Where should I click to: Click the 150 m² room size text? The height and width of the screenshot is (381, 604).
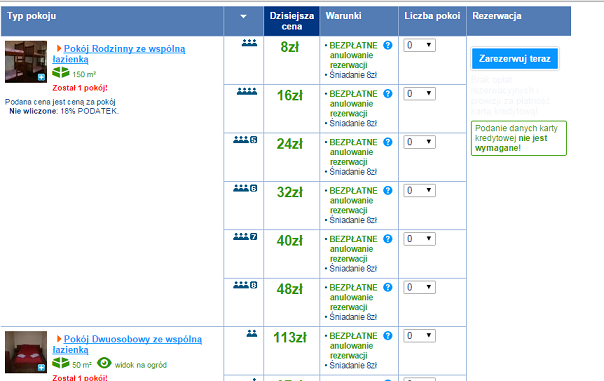coord(84,74)
